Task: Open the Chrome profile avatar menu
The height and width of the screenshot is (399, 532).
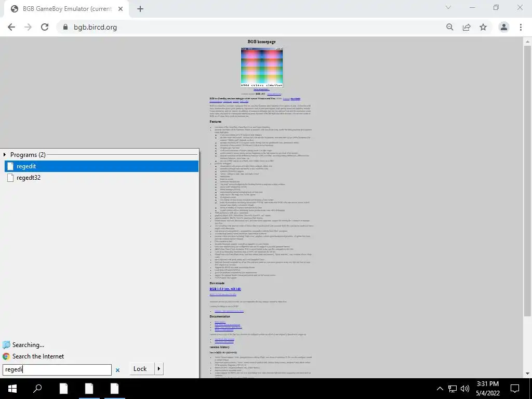Action: coord(504,27)
